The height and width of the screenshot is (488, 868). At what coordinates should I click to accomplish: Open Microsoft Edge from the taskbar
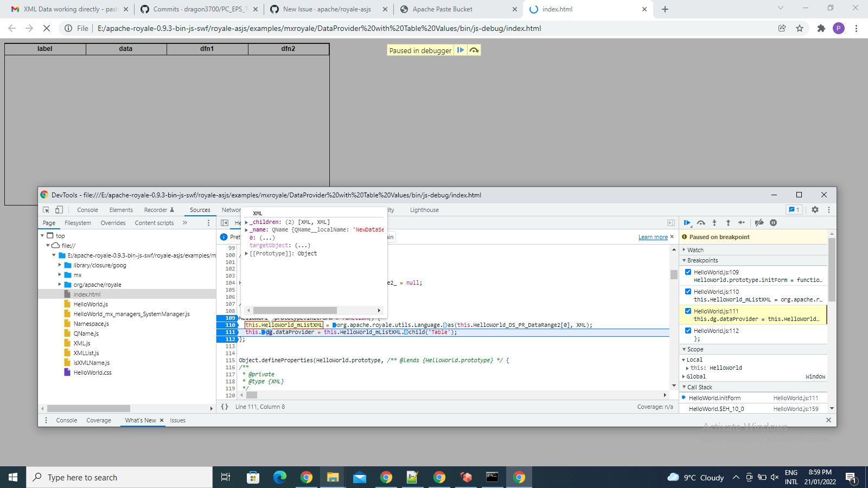point(279,477)
